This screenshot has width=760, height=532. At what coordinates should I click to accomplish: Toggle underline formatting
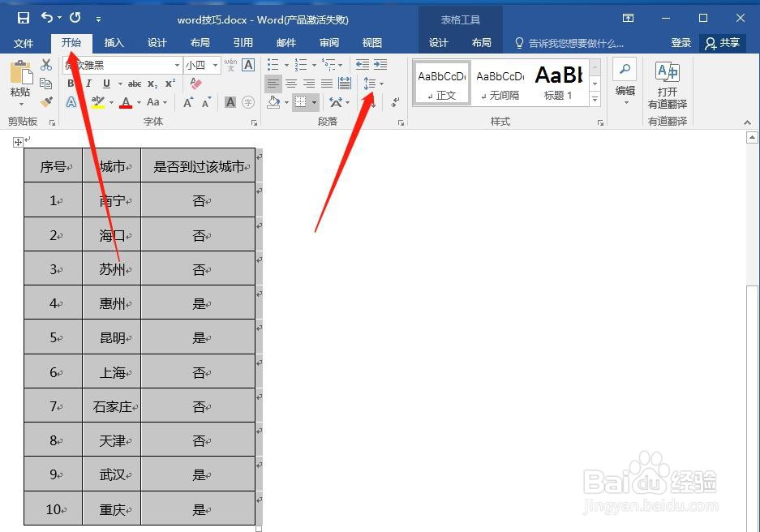[105, 82]
